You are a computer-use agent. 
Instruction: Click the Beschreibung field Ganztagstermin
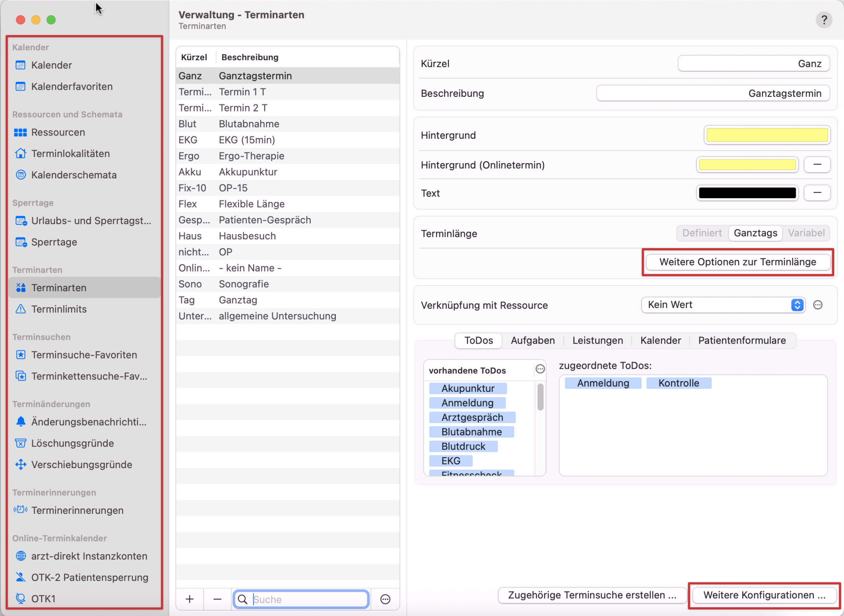[x=713, y=94]
